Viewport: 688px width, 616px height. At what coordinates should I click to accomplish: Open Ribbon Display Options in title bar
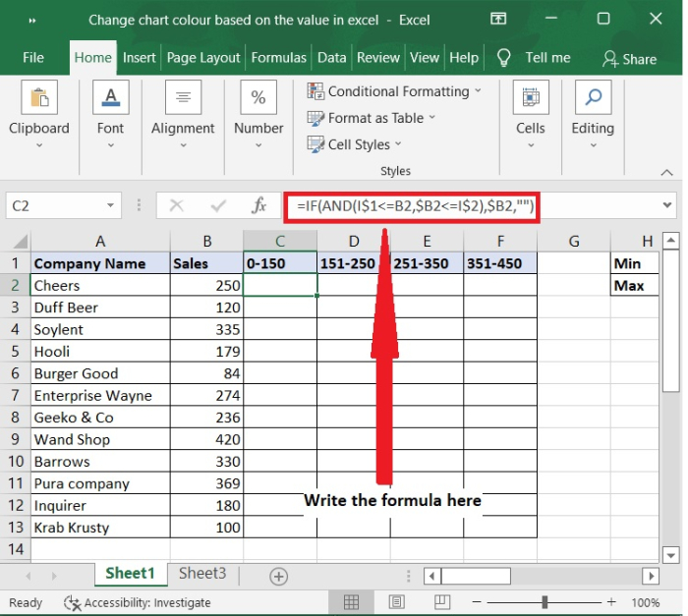498,19
